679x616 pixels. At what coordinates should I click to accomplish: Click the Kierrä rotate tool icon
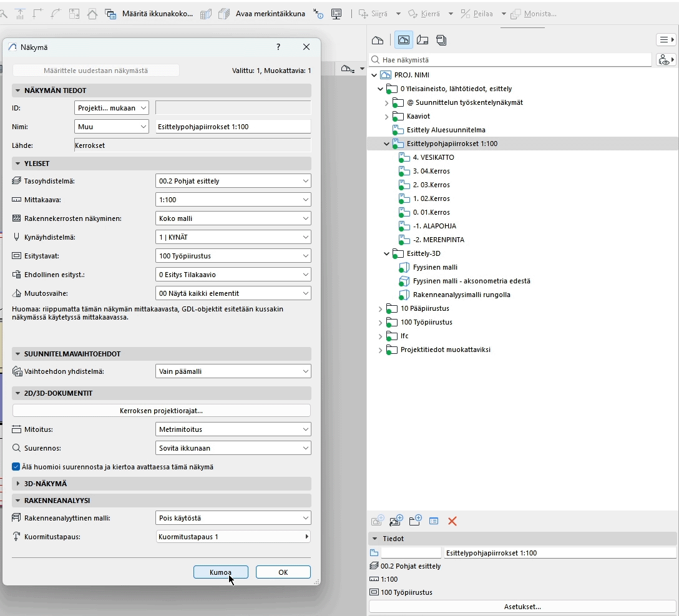413,14
